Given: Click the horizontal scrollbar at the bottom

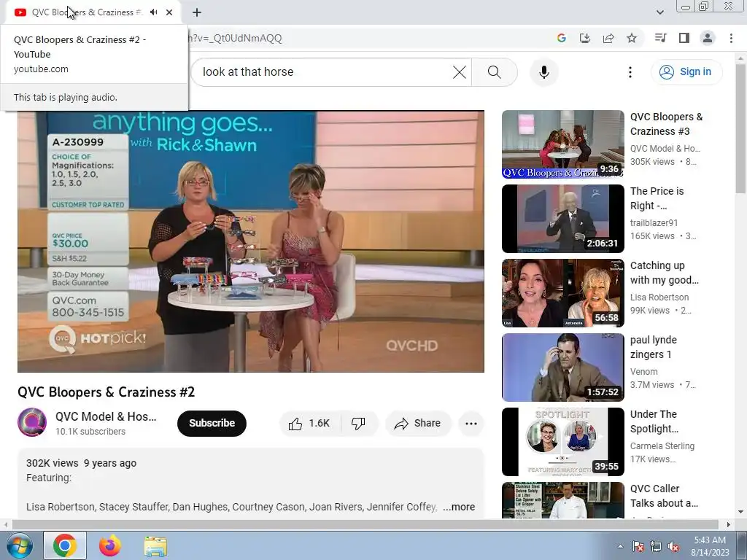Looking at the screenshot, I should click(365, 524).
